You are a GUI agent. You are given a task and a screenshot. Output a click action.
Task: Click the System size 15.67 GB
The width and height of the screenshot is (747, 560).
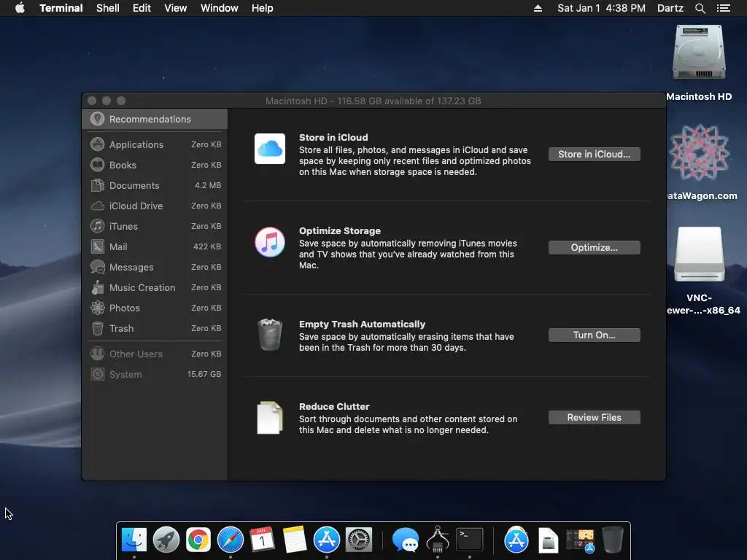tap(204, 374)
